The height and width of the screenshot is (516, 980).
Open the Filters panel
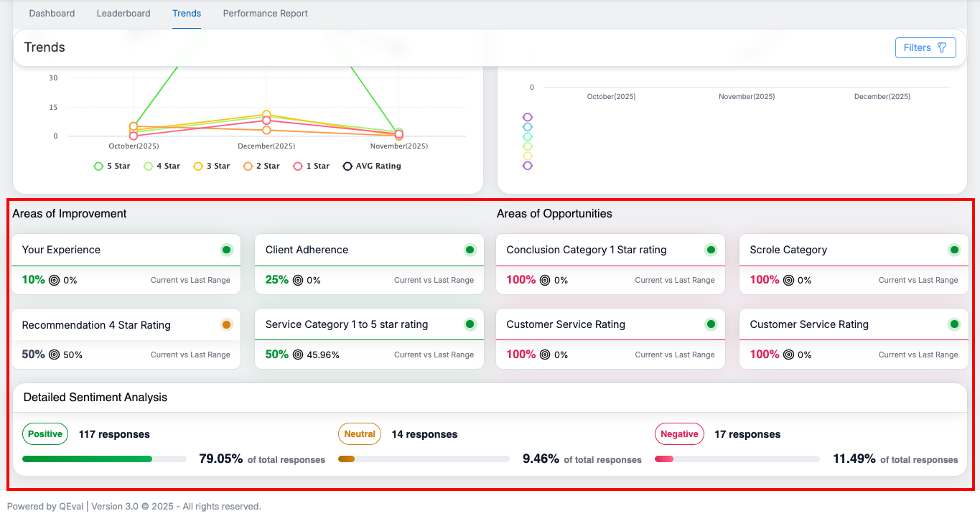(925, 48)
